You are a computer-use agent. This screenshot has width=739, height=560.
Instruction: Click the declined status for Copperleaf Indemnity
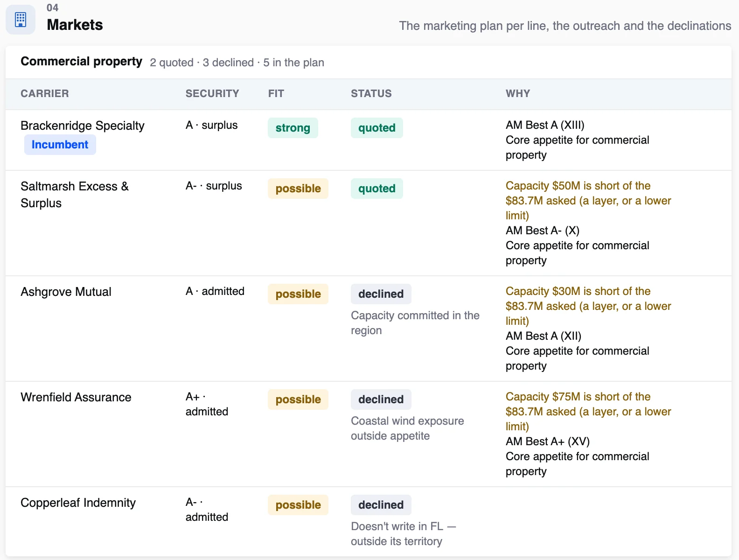[x=381, y=505]
